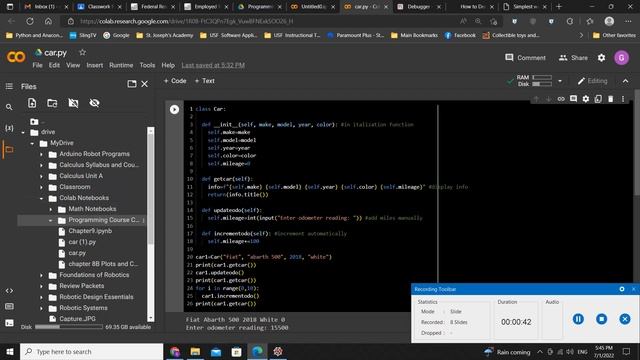Screen dimensions: 640x360
Task: Open the Runtime menu
Action: (x=121, y=65)
